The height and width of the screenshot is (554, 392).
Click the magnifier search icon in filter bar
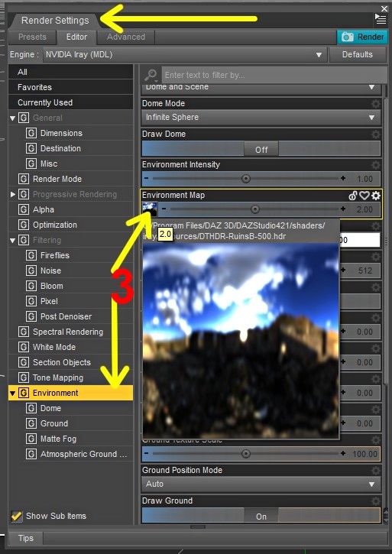(151, 75)
